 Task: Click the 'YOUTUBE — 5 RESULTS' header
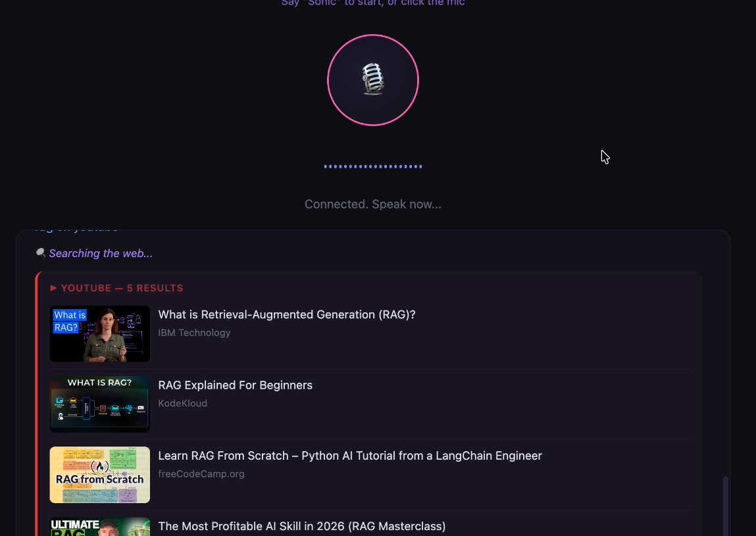click(x=122, y=288)
